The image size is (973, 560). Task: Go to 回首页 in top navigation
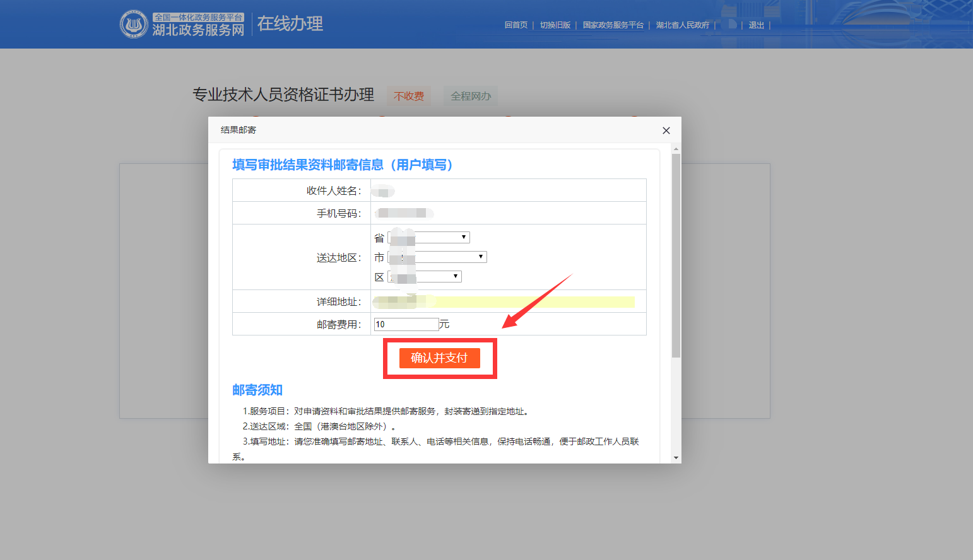[516, 25]
